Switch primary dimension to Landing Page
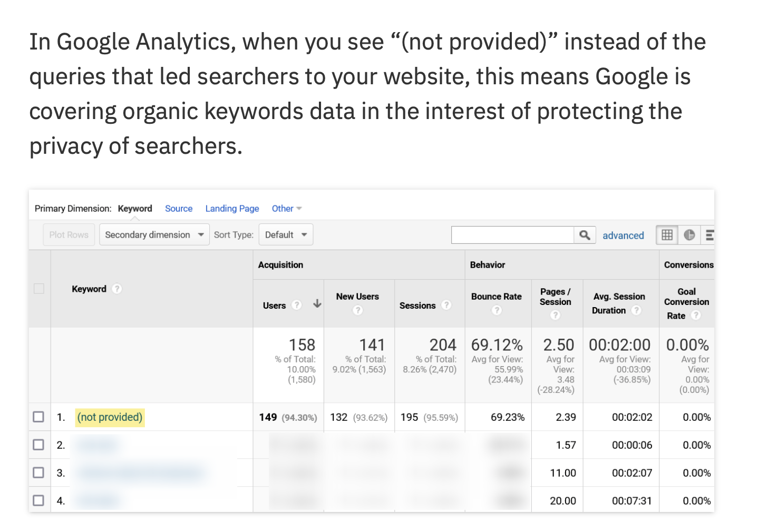Screen dimensions: 758x532 232,209
